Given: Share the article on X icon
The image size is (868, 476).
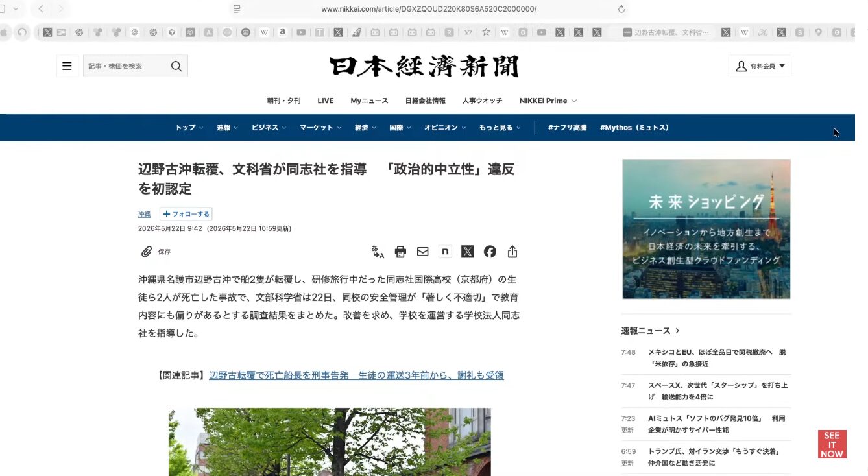Looking at the screenshot, I should 468,252.
